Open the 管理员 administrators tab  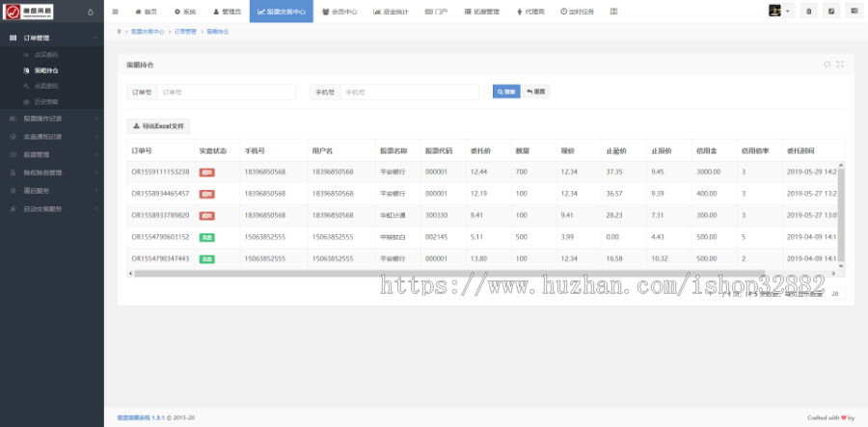[x=227, y=12]
